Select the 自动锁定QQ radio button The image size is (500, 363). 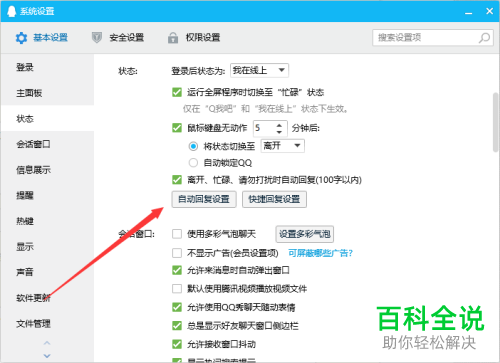193,163
